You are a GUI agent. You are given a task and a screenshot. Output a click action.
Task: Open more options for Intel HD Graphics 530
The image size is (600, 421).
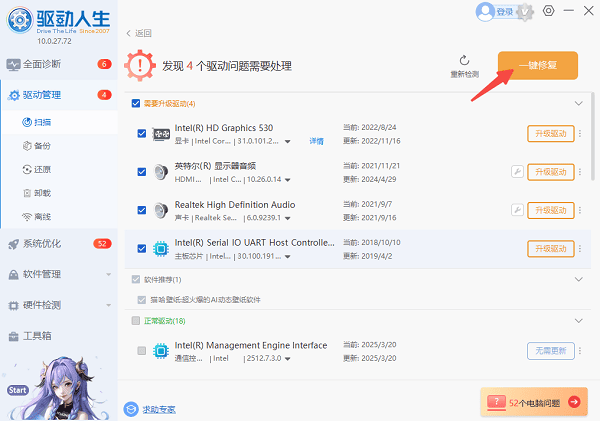point(579,134)
